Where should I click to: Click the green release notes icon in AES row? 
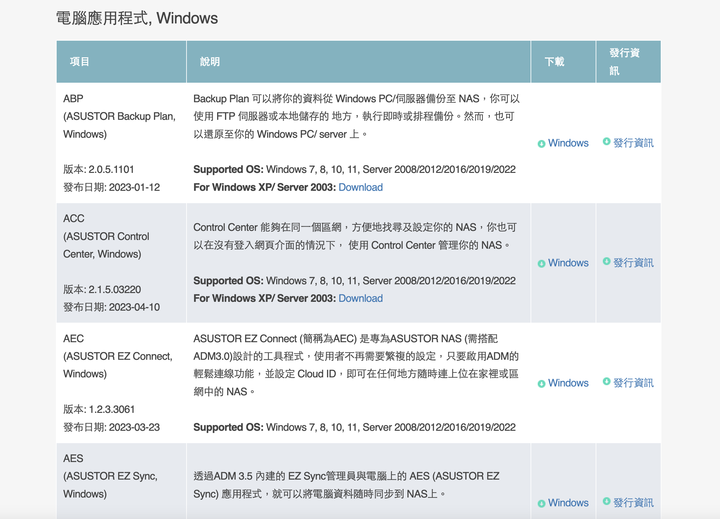pyautogui.click(x=607, y=501)
